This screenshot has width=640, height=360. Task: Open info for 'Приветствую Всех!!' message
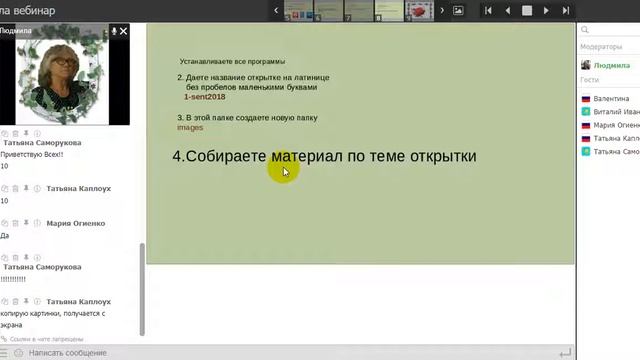point(37,133)
